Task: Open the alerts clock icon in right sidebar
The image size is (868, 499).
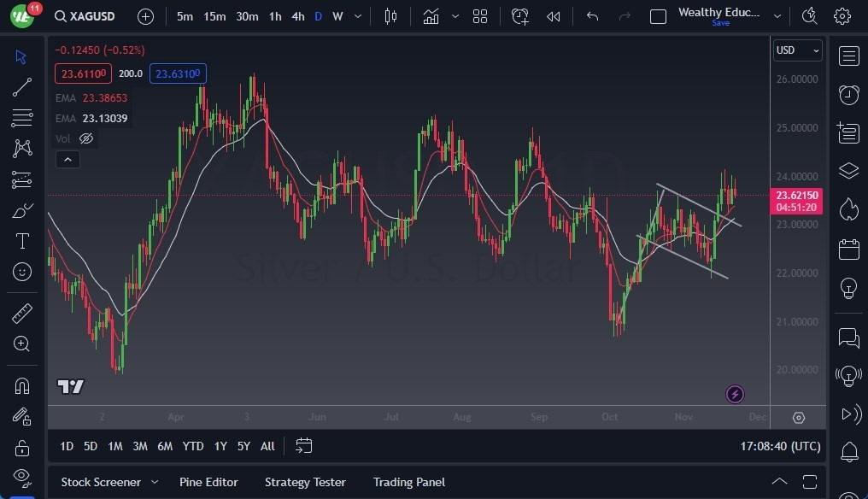Action: tap(848, 95)
